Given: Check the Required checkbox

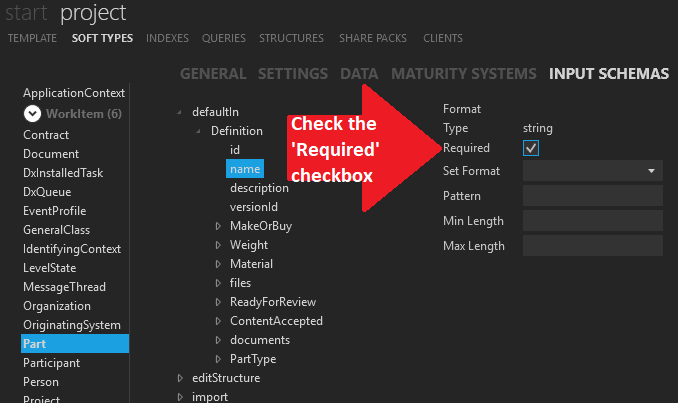Looking at the screenshot, I should coord(531,148).
